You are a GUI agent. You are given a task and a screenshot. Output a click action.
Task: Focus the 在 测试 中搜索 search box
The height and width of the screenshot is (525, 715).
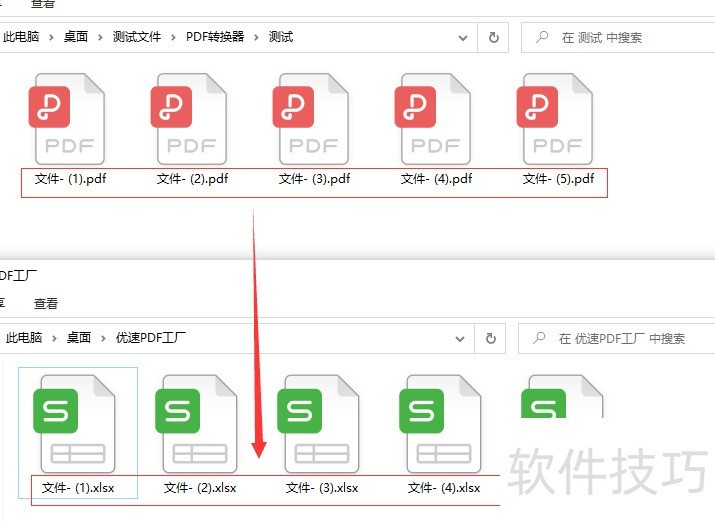[618, 37]
